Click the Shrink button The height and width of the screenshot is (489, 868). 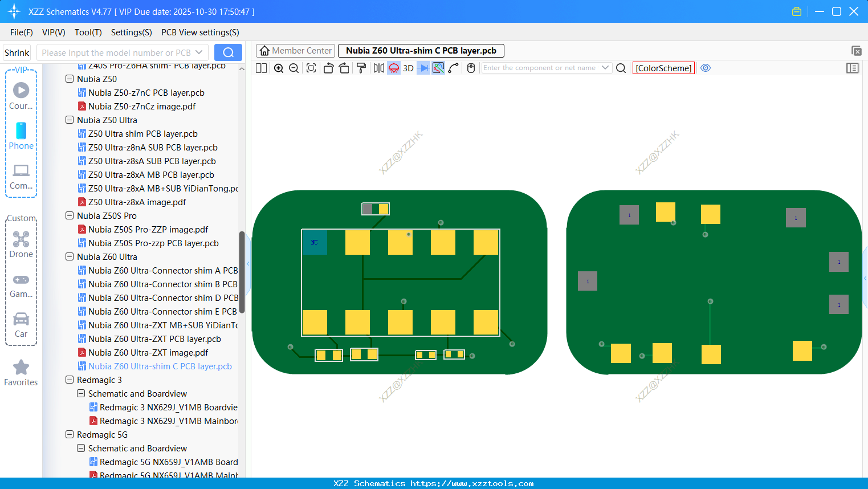point(17,52)
